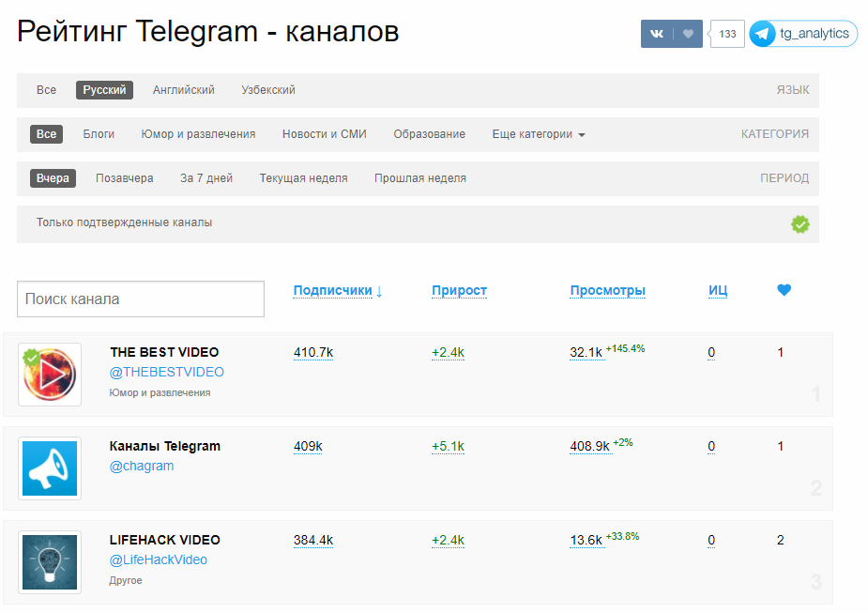Open THE BEST VIDEO channel avatar

(49, 375)
